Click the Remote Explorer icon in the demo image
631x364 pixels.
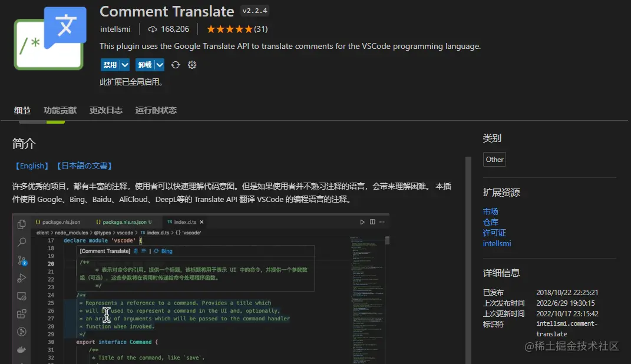[22, 296]
